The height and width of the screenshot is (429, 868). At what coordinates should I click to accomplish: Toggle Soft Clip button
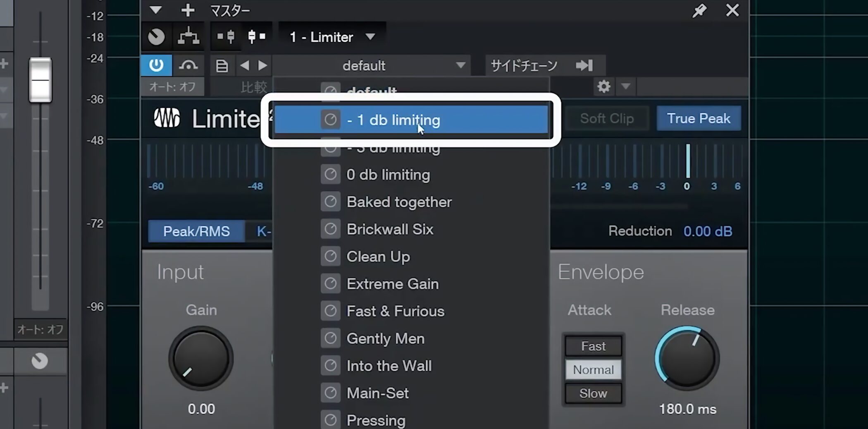coord(606,118)
